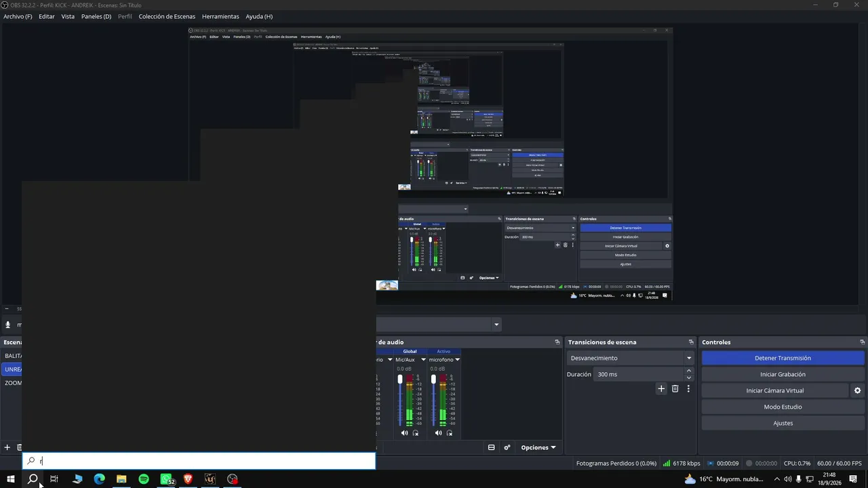Open transition properties three-dot menu
Viewport: 868px width, 488px height.
(x=688, y=389)
